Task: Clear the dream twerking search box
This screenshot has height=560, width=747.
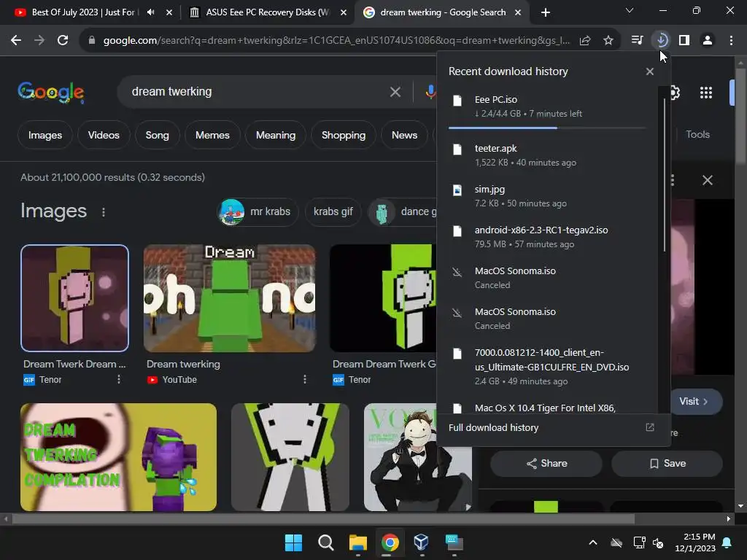Action: [395, 92]
